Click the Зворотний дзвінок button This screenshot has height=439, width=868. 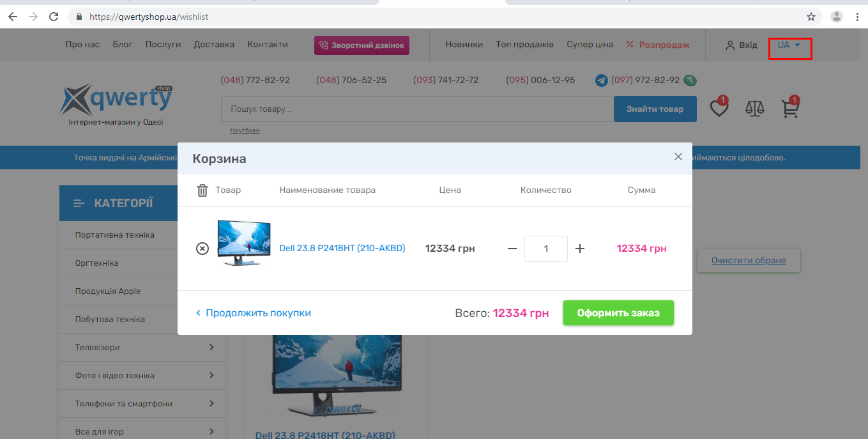(362, 45)
